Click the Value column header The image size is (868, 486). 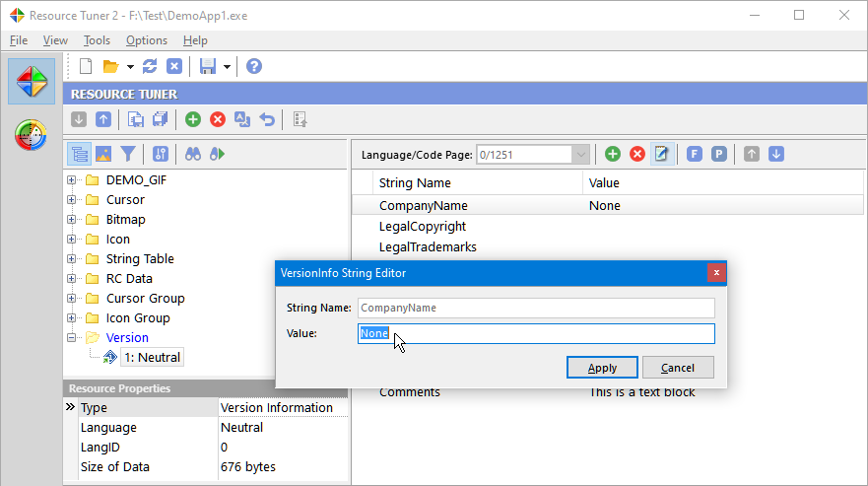click(x=723, y=183)
